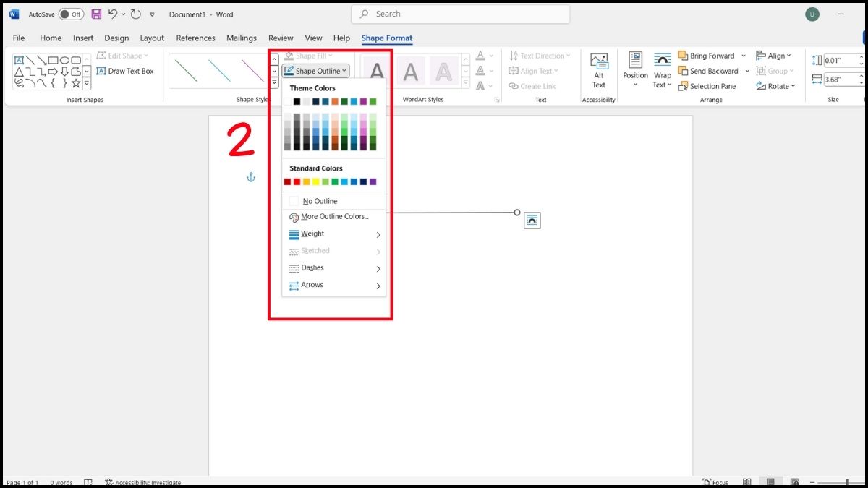Click the Bring Forward button
Screen dimensions: 868x488
[x=707, y=56]
